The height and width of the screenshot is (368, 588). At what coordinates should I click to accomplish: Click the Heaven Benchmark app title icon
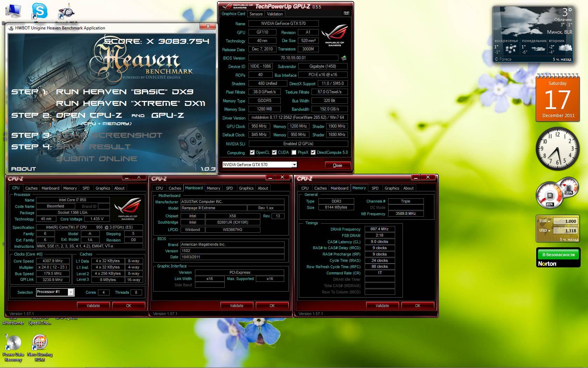coord(11,28)
